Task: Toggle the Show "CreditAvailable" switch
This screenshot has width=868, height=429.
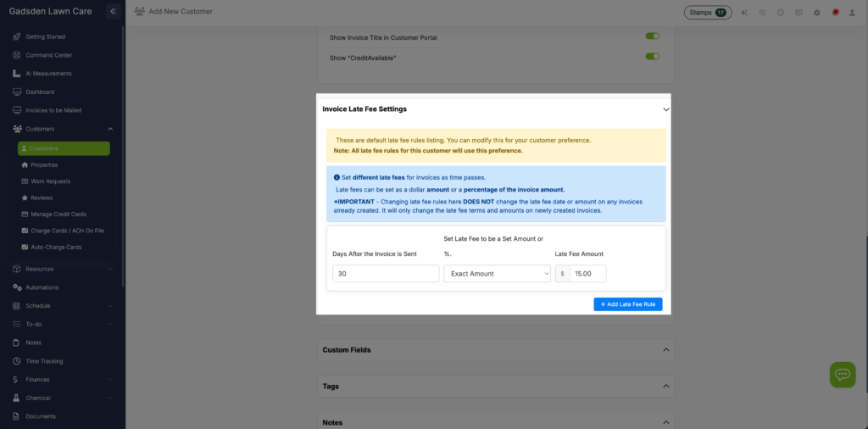Action: pyautogui.click(x=652, y=57)
